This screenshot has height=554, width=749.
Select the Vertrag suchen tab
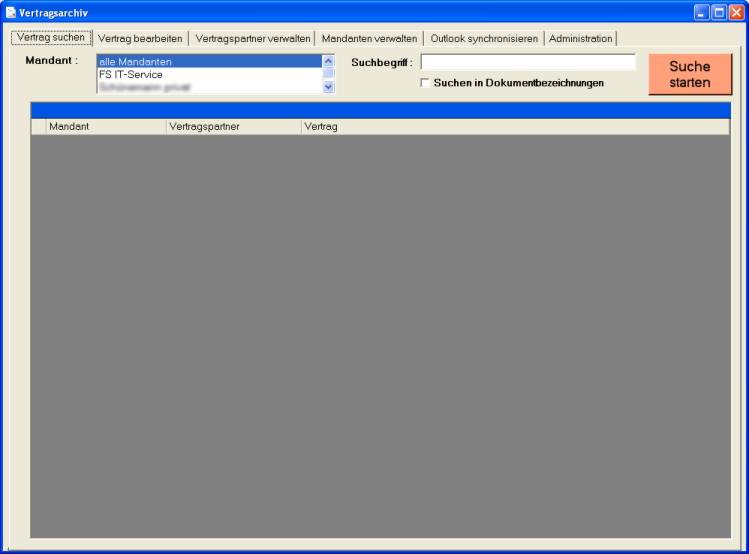tap(51, 38)
